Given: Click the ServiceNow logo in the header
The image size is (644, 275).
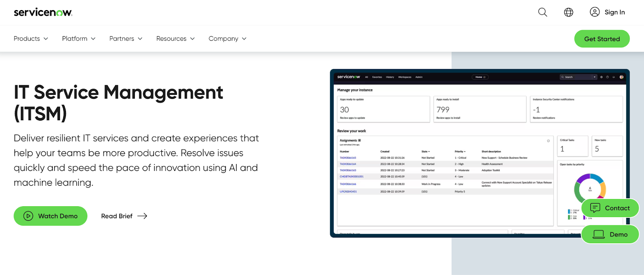Looking at the screenshot, I should pos(43,12).
